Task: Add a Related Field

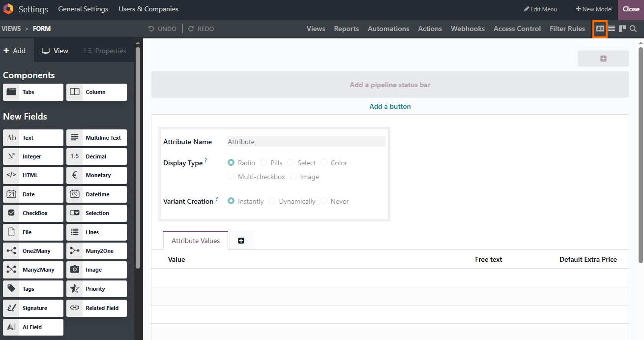Action: (x=96, y=308)
